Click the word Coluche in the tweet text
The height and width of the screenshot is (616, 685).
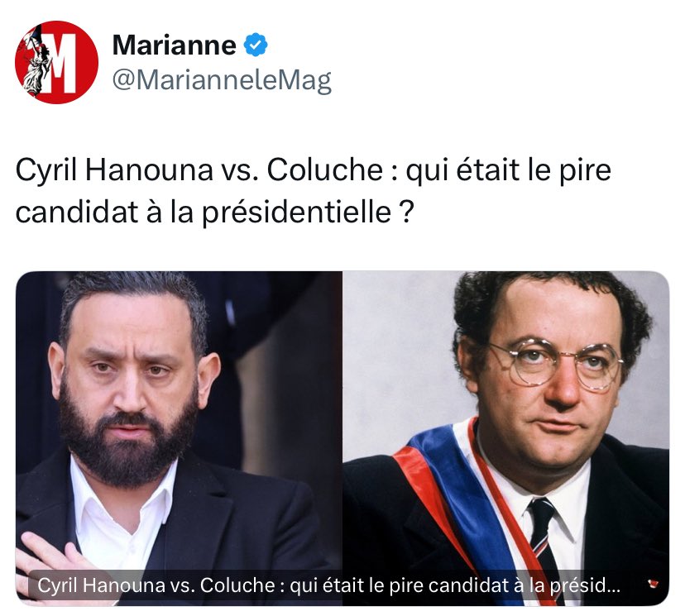[x=325, y=170]
